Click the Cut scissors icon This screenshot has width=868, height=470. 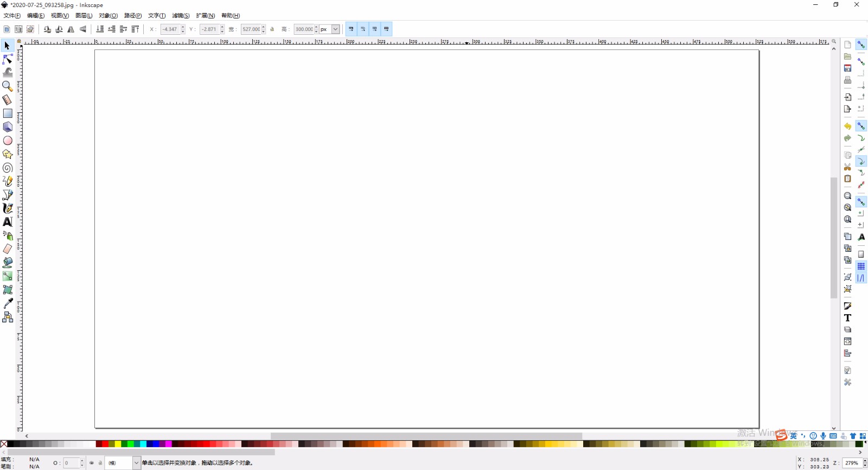pos(847,167)
